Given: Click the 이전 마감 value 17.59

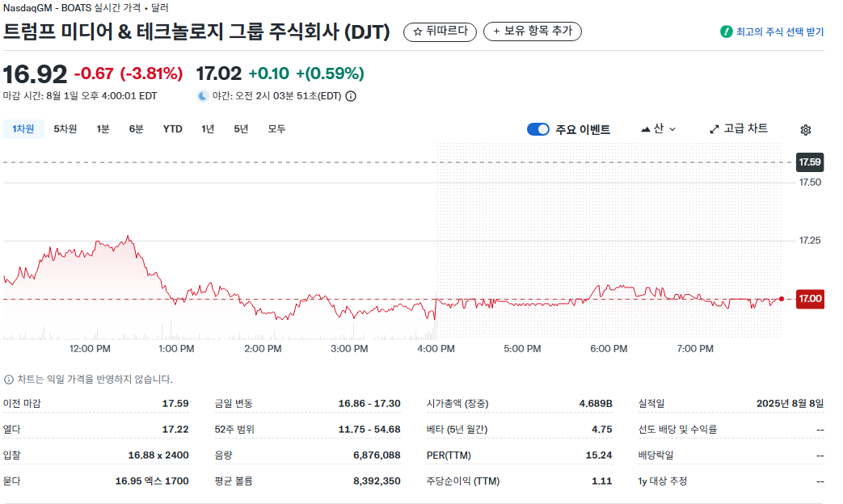Looking at the screenshot, I should pyautogui.click(x=175, y=404).
